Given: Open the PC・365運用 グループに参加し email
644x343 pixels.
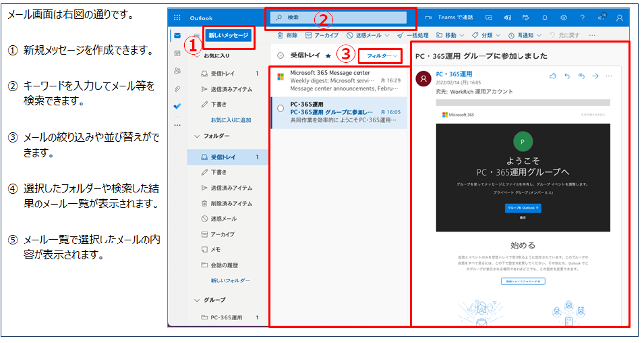Looking at the screenshot, I should point(339,112).
